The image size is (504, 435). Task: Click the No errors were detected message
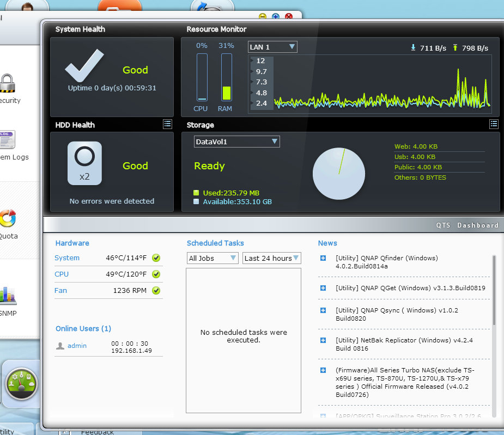coord(112,201)
